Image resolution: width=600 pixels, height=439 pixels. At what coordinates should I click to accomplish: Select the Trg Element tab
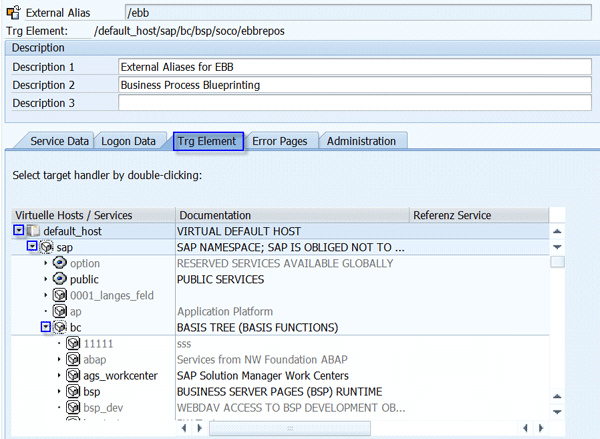click(x=208, y=141)
